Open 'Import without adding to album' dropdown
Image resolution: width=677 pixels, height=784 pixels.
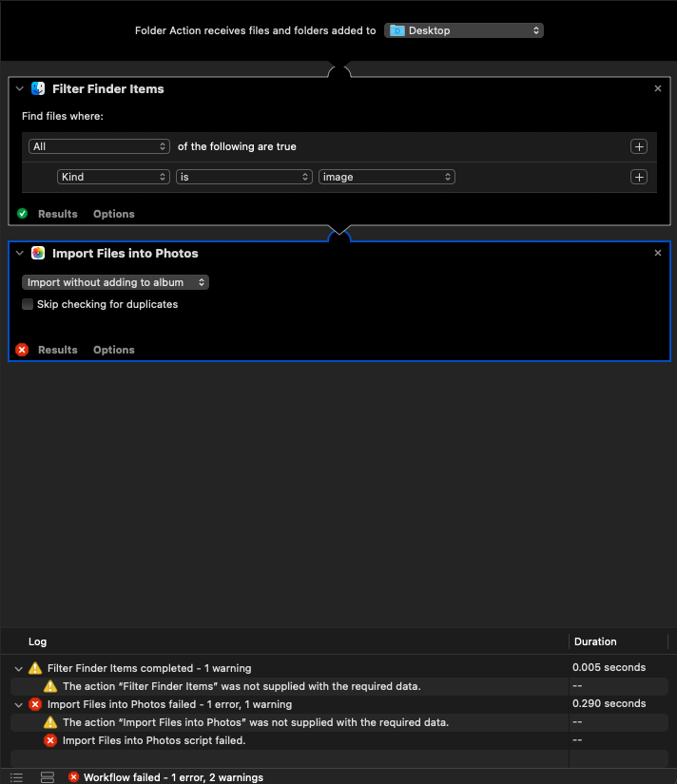coord(116,282)
